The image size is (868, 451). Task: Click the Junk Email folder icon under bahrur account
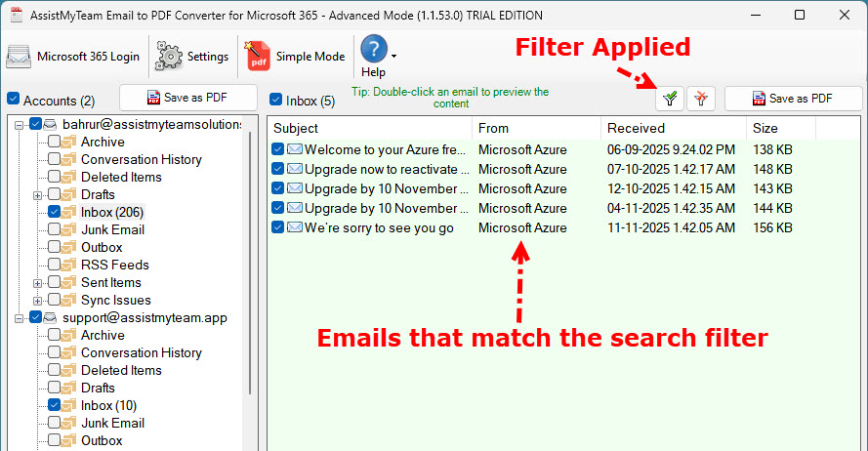tap(69, 229)
